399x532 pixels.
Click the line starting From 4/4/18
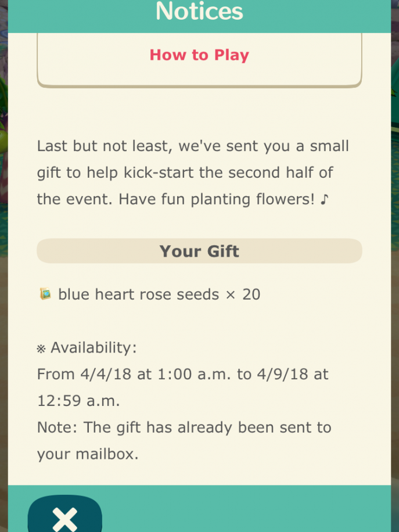click(x=182, y=374)
